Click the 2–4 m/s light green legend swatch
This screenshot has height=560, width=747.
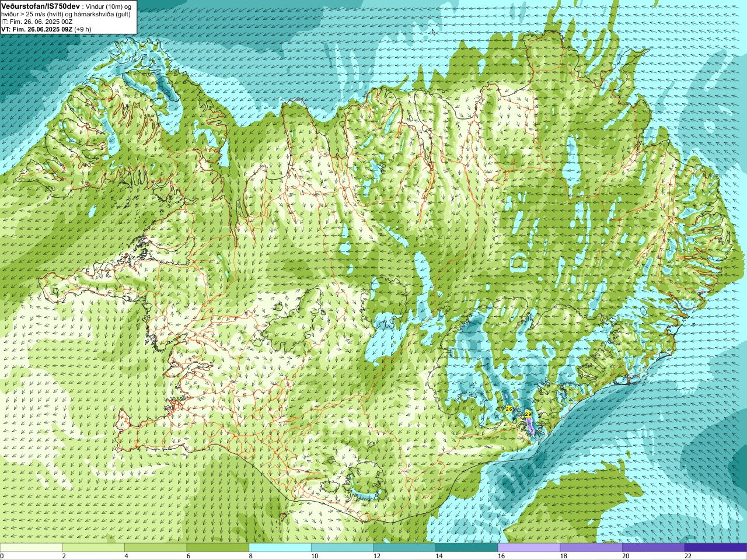click(x=93, y=548)
